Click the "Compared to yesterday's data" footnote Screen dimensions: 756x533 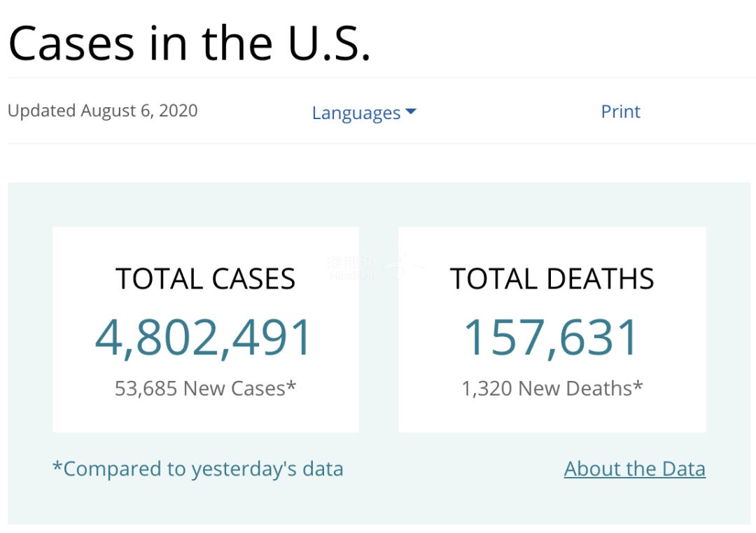(198, 469)
